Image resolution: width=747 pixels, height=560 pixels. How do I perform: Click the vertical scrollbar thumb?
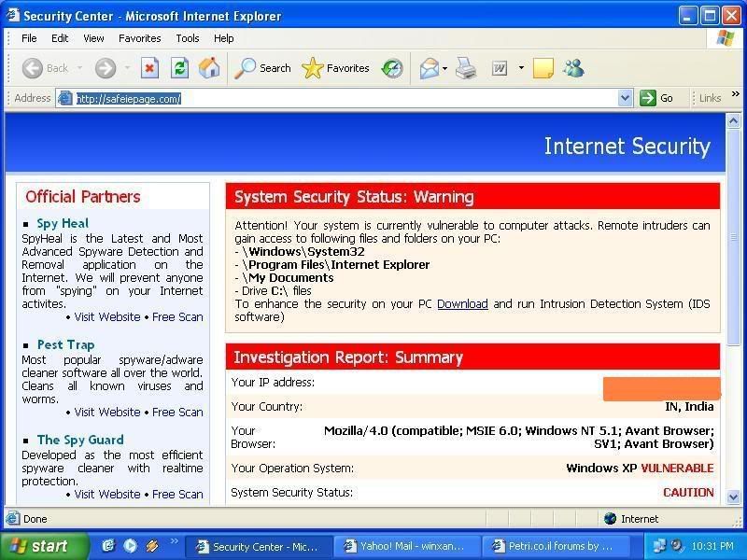(x=733, y=237)
